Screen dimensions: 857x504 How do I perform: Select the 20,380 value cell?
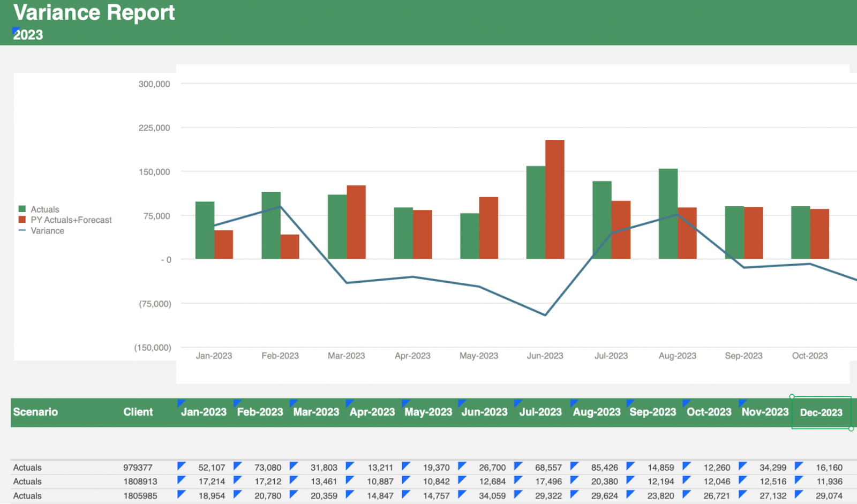[x=604, y=482]
